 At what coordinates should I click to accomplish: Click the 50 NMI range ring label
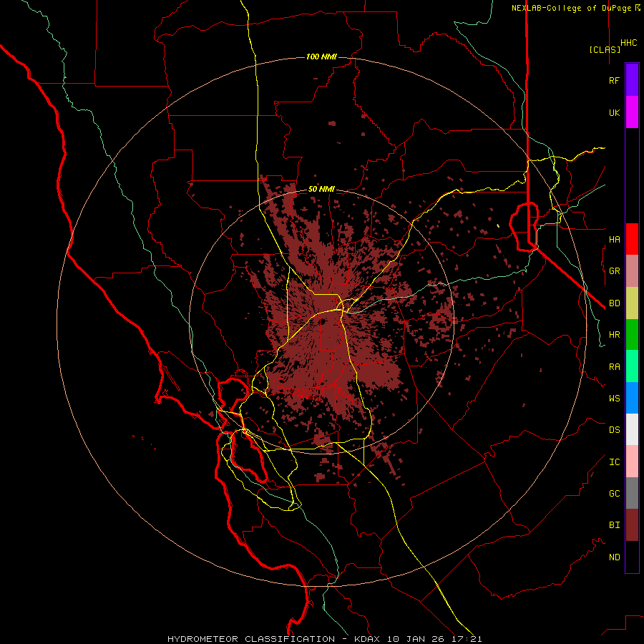321,189
